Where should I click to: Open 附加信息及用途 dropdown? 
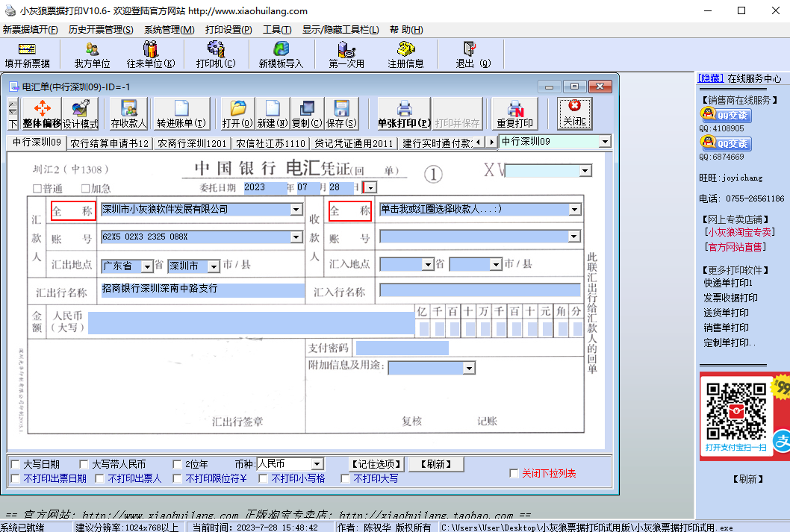469,369
